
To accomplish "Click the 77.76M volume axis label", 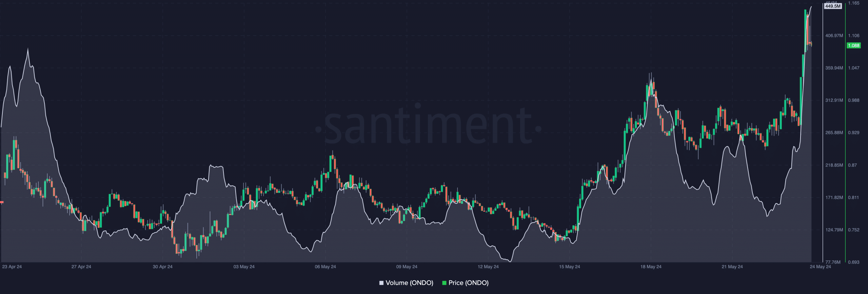I will (x=833, y=262).
